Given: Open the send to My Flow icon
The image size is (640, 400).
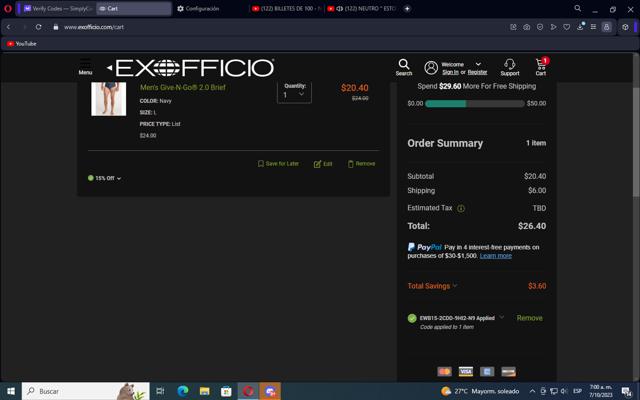Looking at the screenshot, I should [x=553, y=27].
